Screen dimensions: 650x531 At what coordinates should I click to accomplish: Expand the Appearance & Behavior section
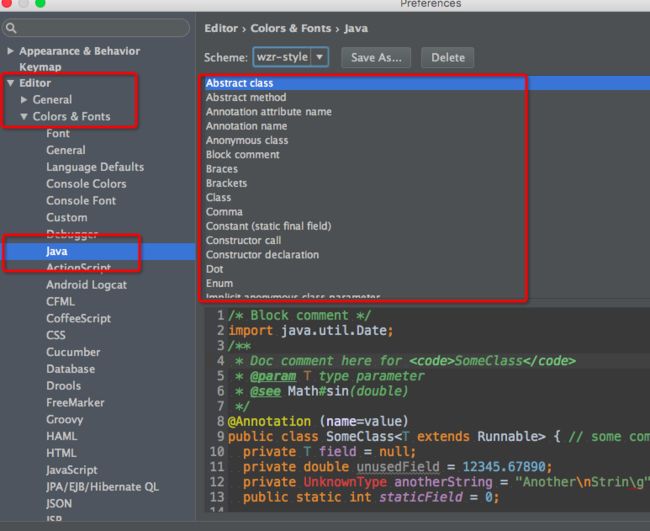point(10,51)
